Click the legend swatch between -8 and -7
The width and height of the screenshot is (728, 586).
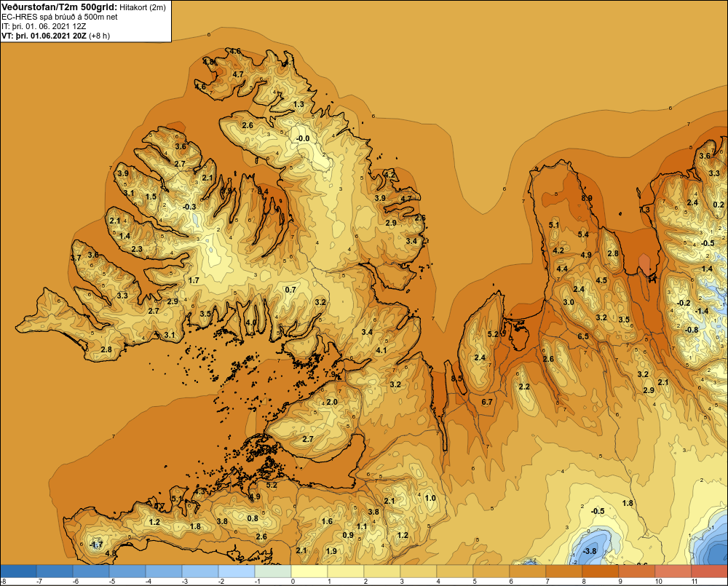[x=18, y=571]
